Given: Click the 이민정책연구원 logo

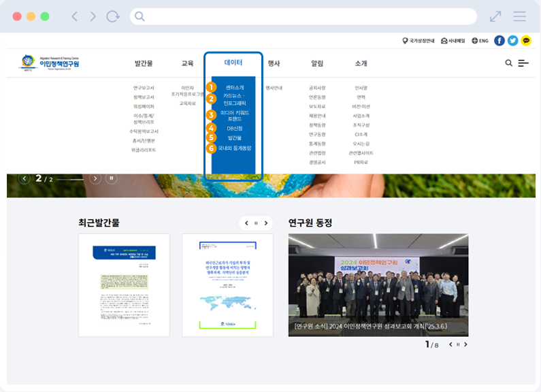Looking at the screenshot, I should (50, 63).
